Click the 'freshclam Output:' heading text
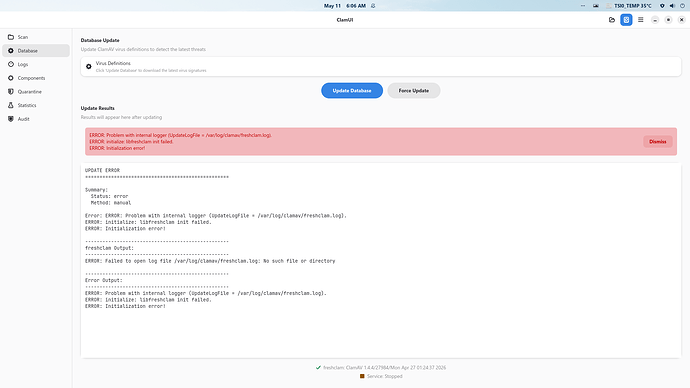 pyautogui.click(x=109, y=248)
